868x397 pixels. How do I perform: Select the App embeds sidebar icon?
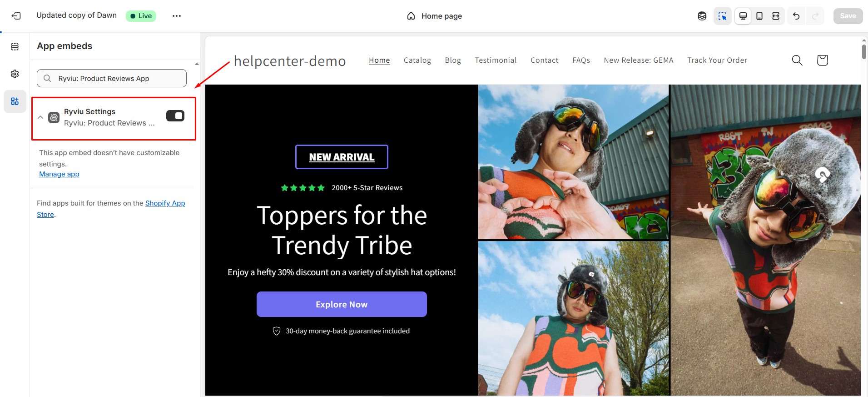pyautogui.click(x=15, y=101)
